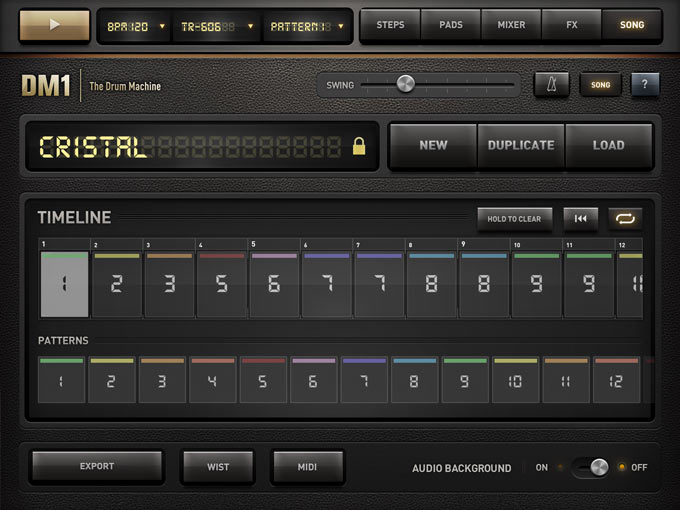The width and height of the screenshot is (680, 510).
Task: Switch to the Steps tab
Action: [390, 25]
